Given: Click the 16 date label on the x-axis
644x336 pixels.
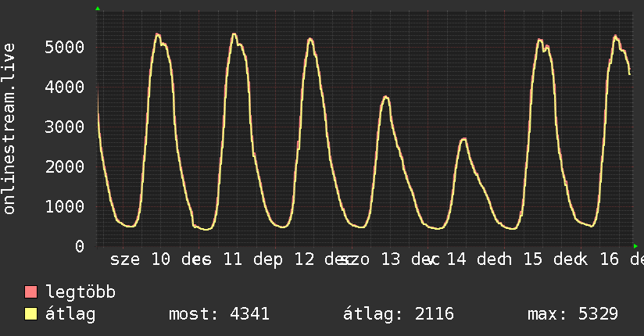Looking at the screenshot, I should tap(610, 259).
